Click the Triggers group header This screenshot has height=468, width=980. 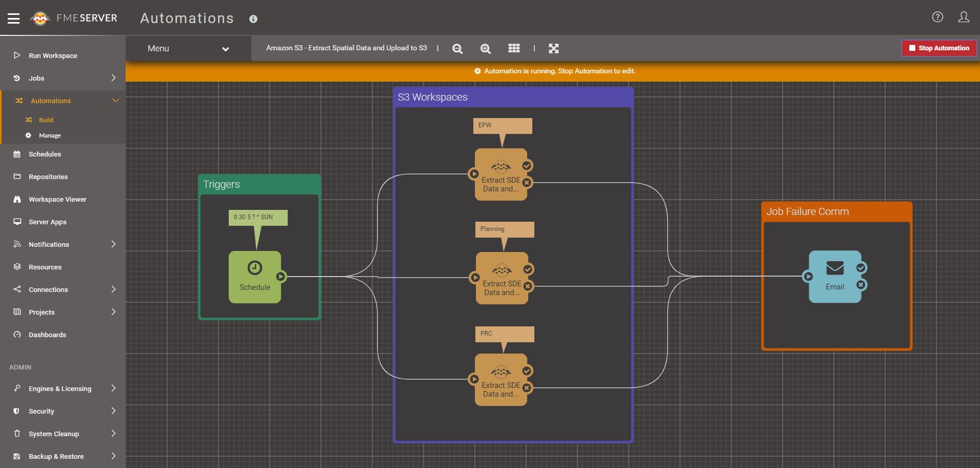[x=259, y=184]
